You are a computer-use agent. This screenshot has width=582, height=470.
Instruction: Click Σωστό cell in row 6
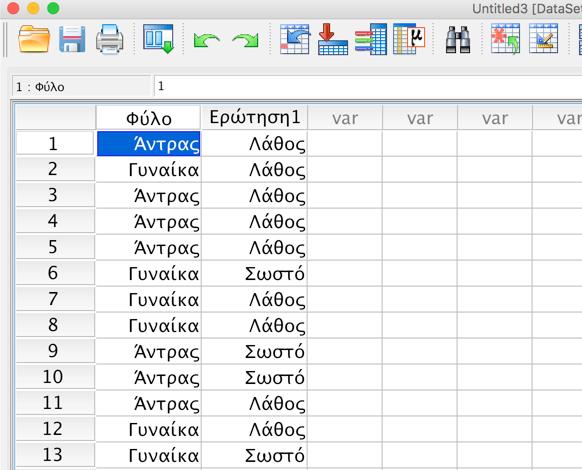click(x=255, y=274)
